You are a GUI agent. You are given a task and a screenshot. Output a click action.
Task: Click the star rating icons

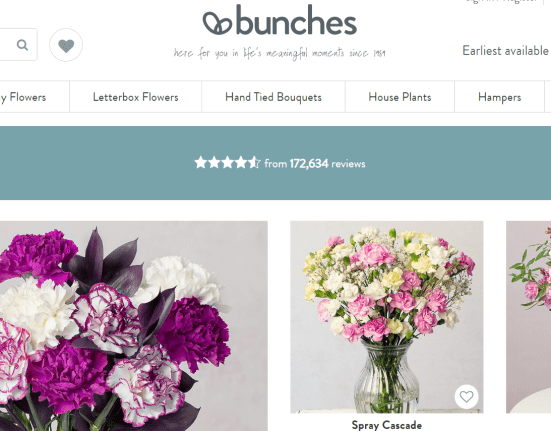click(227, 163)
